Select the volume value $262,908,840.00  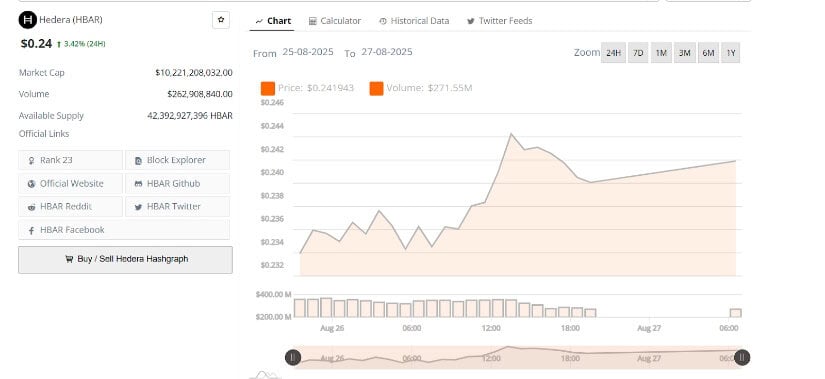(x=200, y=94)
